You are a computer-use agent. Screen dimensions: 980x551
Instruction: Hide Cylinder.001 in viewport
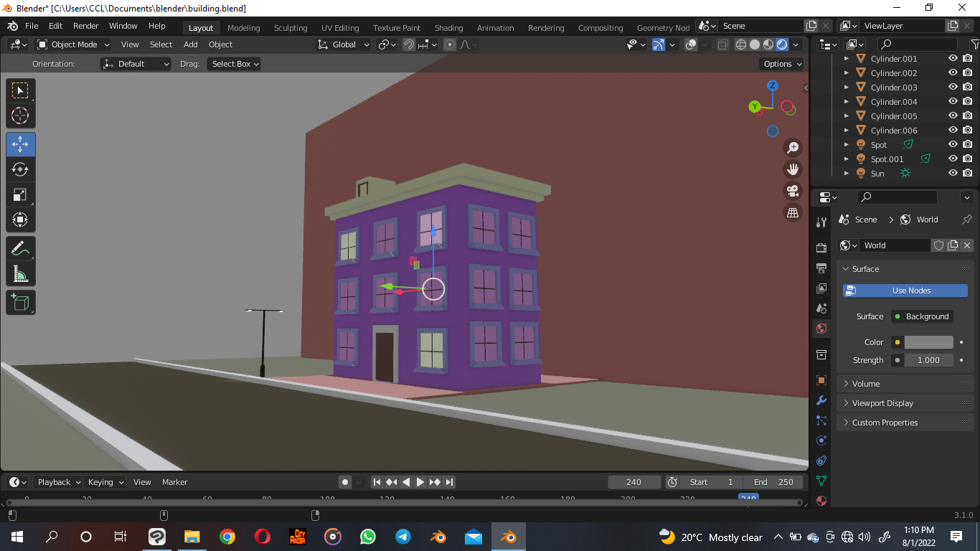pyautogui.click(x=953, y=59)
